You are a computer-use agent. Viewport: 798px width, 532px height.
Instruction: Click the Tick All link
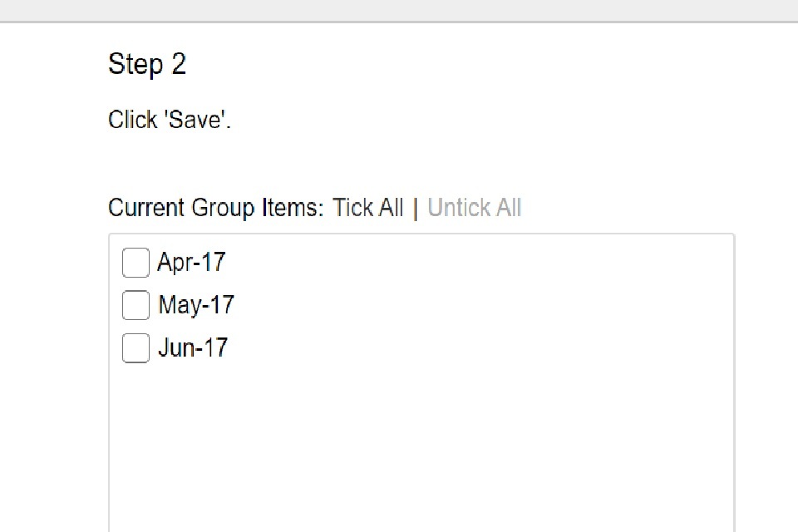pos(367,207)
